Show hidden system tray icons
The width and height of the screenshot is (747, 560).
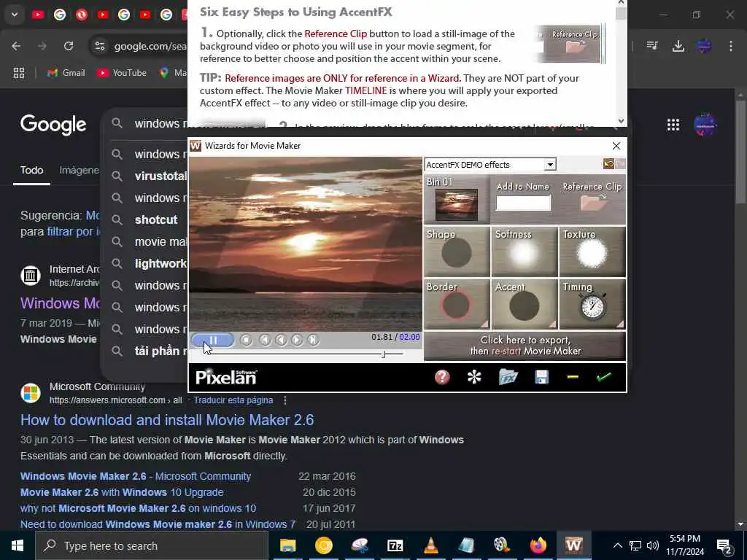[x=617, y=545]
